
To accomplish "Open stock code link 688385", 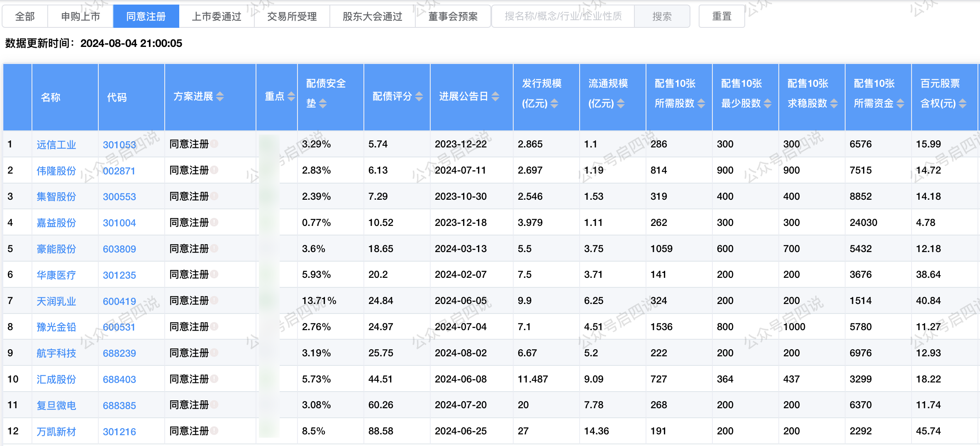I will tap(119, 405).
